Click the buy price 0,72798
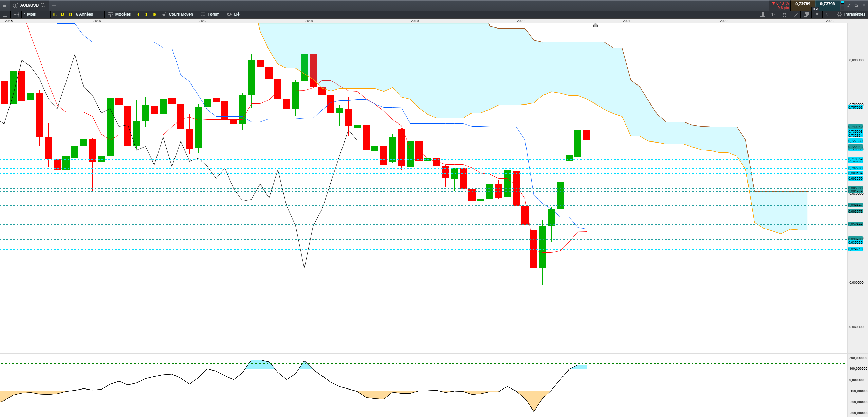The height and width of the screenshot is (417, 868). pos(827,4)
